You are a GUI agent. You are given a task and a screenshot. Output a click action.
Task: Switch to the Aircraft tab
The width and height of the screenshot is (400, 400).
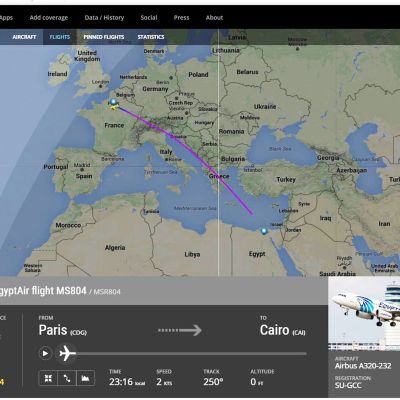point(24,37)
